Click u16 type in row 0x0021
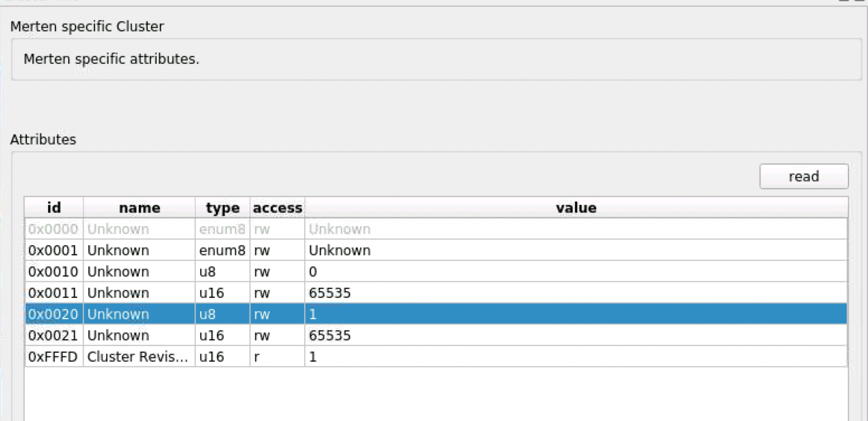This screenshot has width=868, height=421. coord(223,335)
